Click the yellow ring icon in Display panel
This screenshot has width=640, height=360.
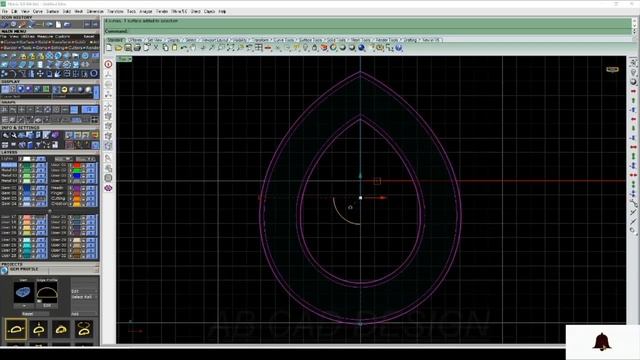pyautogui.click(x=64, y=89)
